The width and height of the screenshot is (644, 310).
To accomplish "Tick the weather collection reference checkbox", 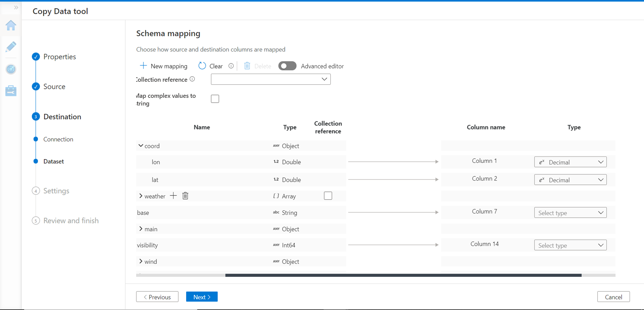I will click(x=328, y=196).
